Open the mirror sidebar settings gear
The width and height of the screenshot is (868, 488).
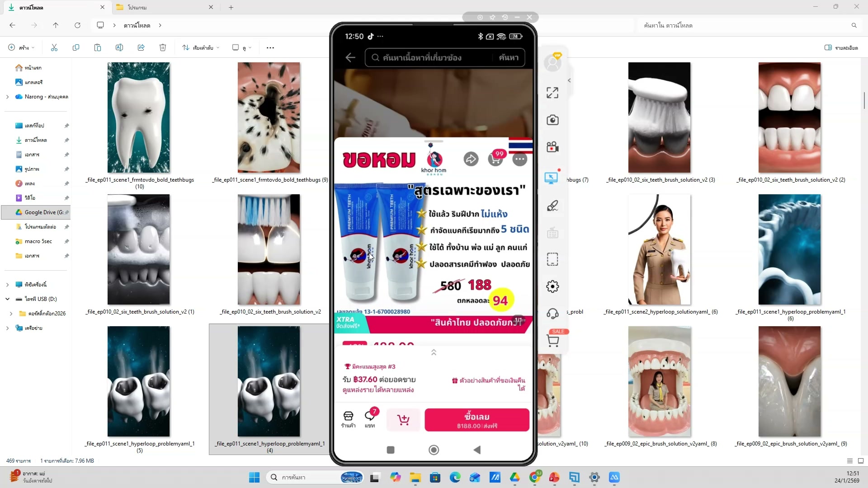coord(552,286)
